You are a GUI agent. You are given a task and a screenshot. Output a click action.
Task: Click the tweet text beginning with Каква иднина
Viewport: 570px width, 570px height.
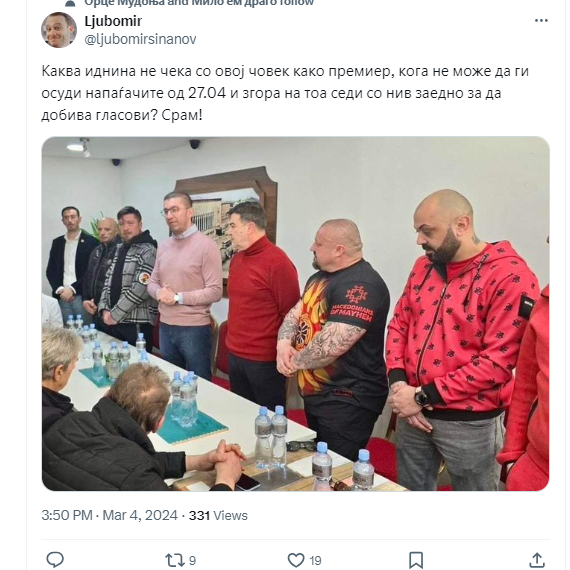[x=285, y=93]
